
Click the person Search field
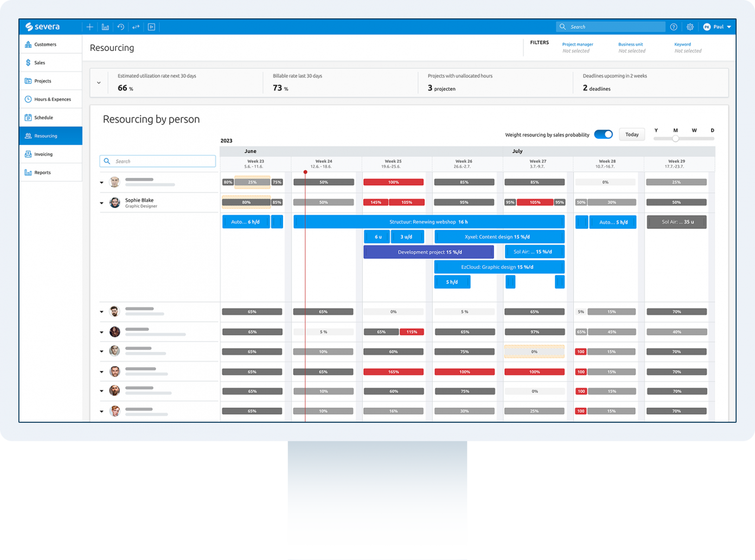click(x=157, y=161)
